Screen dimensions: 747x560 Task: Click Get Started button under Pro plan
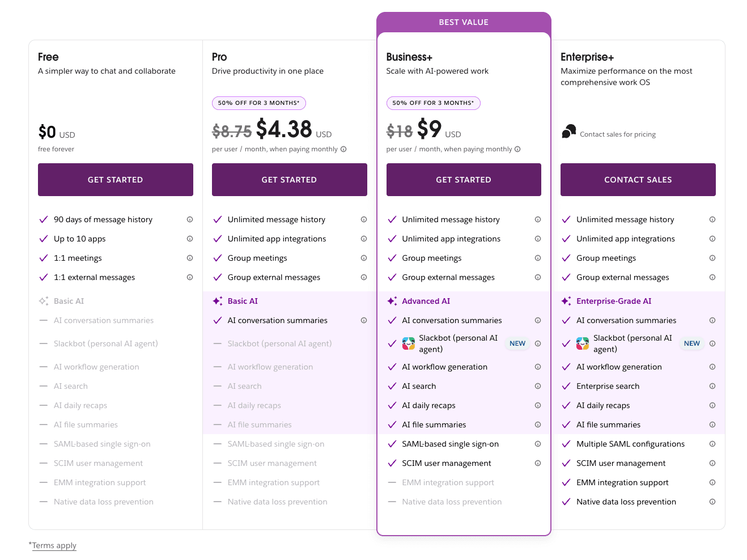point(289,180)
